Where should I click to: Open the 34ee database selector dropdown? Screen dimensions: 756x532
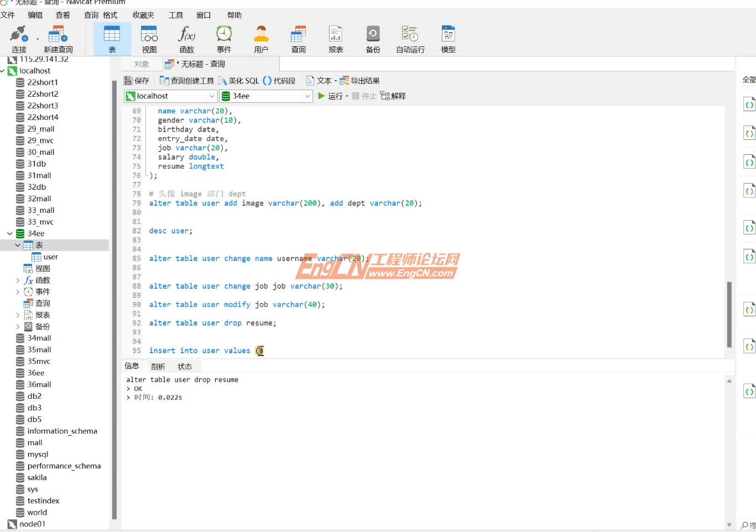(308, 96)
